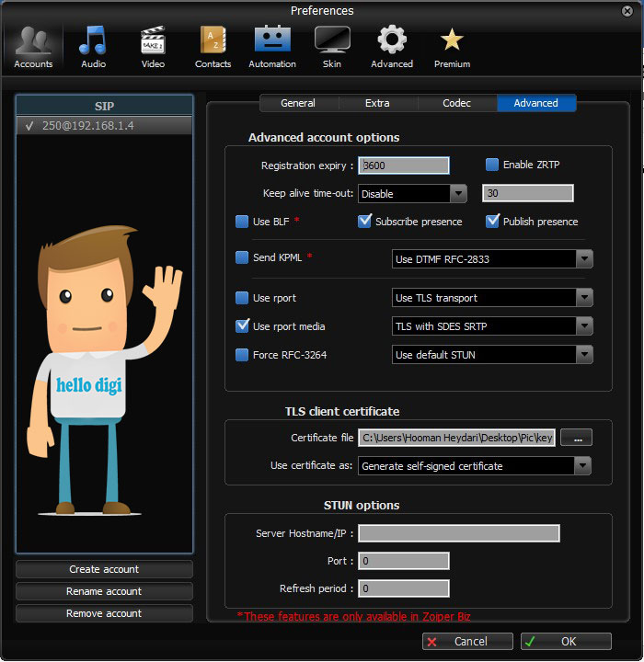Click the STUN Server Hostname/IP field
This screenshot has width=644, height=662.
pos(459,533)
